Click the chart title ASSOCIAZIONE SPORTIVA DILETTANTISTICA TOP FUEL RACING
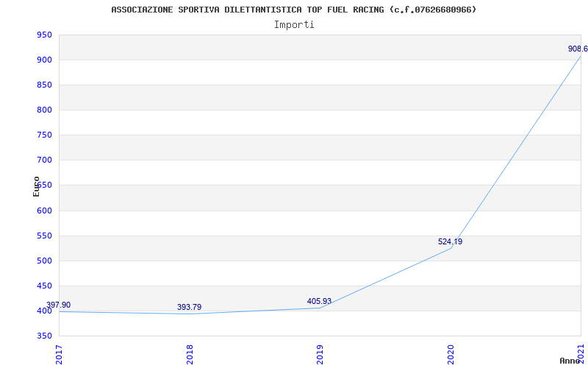This screenshot has width=588, height=368. pyautogui.click(x=293, y=10)
